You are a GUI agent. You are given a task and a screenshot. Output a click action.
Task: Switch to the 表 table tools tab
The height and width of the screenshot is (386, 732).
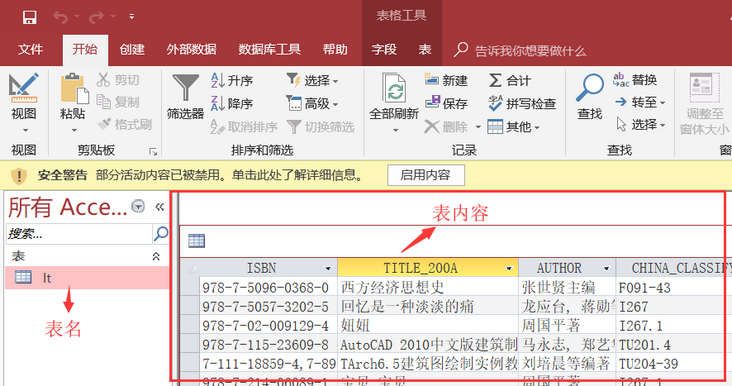[x=424, y=49]
